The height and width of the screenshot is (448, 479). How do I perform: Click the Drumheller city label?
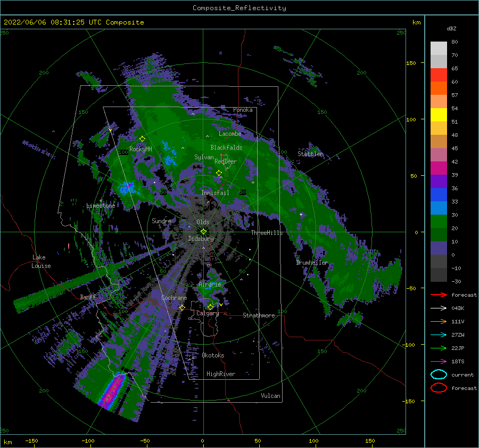click(312, 263)
